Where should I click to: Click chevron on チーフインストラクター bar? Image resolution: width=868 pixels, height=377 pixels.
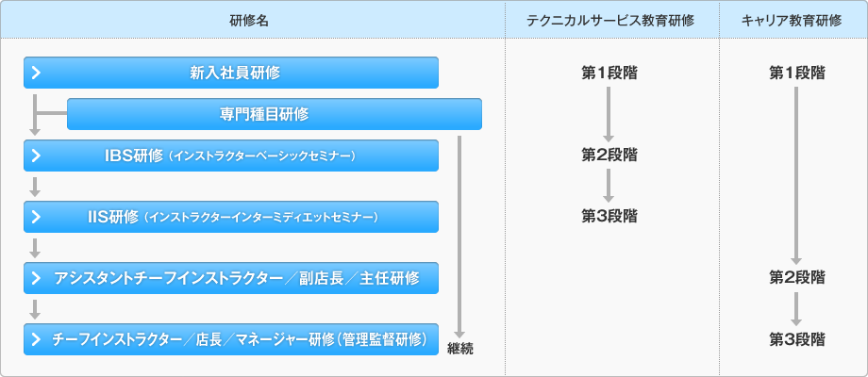click(37, 339)
